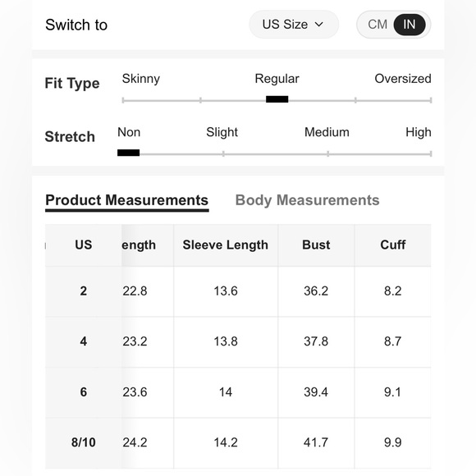The image size is (476, 476).
Task: Select the IN unit option
Action: coord(409,25)
